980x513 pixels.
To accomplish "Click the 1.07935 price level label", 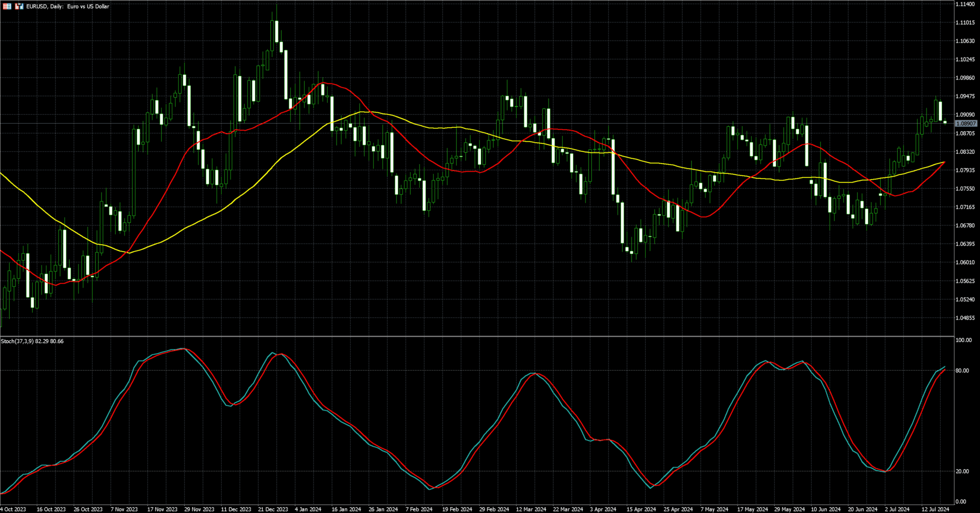I will (965, 170).
